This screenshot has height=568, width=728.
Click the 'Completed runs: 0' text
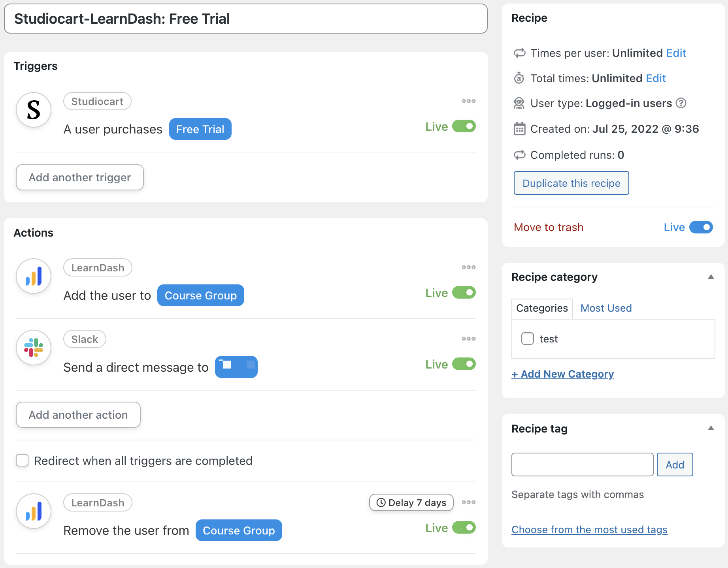577,155
